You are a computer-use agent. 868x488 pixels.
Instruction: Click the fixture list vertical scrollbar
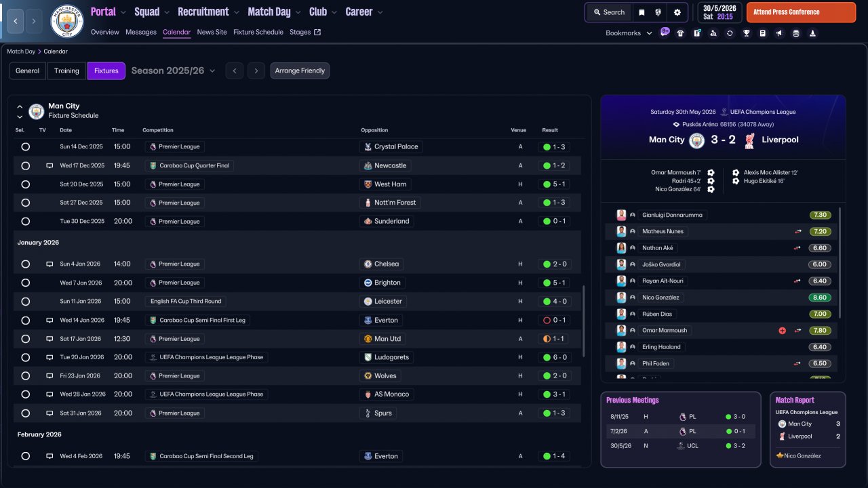pos(583,321)
